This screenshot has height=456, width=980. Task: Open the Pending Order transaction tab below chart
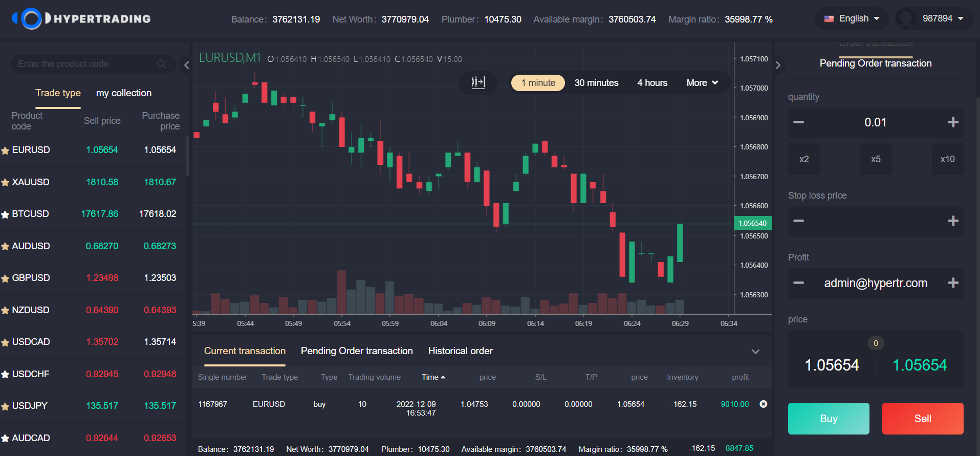tap(357, 351)
